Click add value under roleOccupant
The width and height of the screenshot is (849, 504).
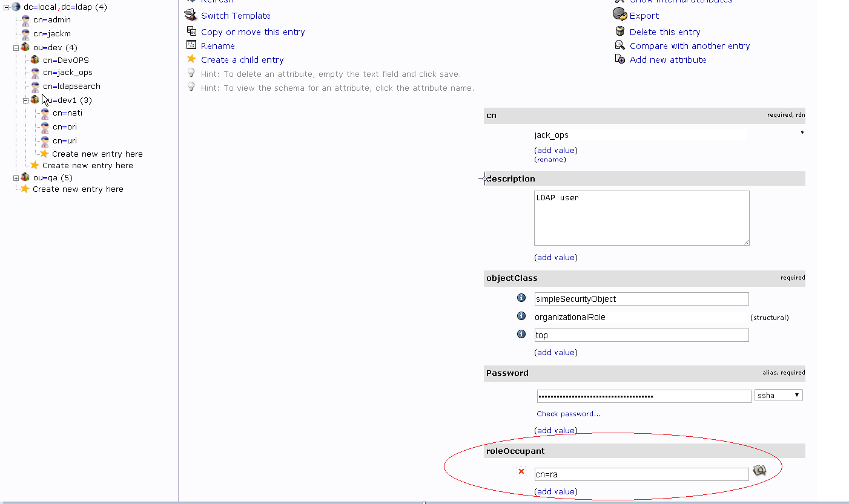click(556, 491)
